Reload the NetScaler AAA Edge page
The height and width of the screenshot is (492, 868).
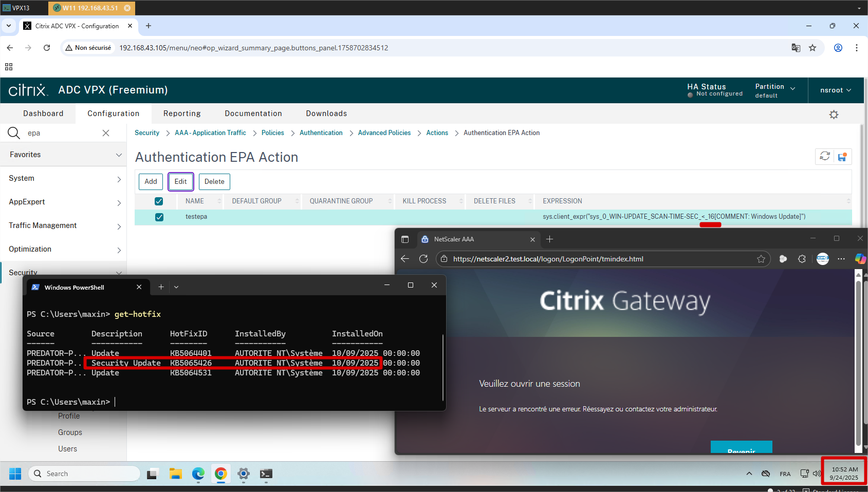(423, 259)
